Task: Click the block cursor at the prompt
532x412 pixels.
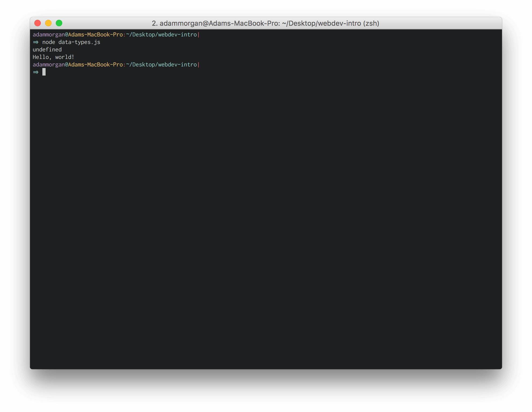Action: point(44,72)
